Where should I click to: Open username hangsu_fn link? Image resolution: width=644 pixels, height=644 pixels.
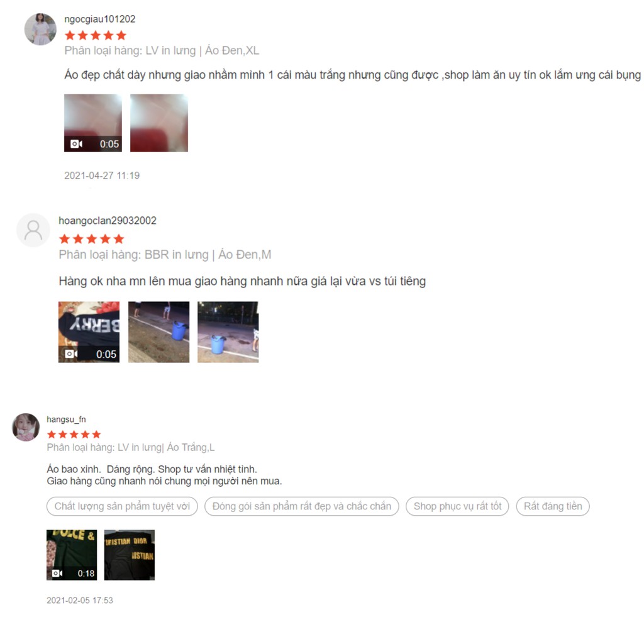pyautogui.click(x=66, y=419)
